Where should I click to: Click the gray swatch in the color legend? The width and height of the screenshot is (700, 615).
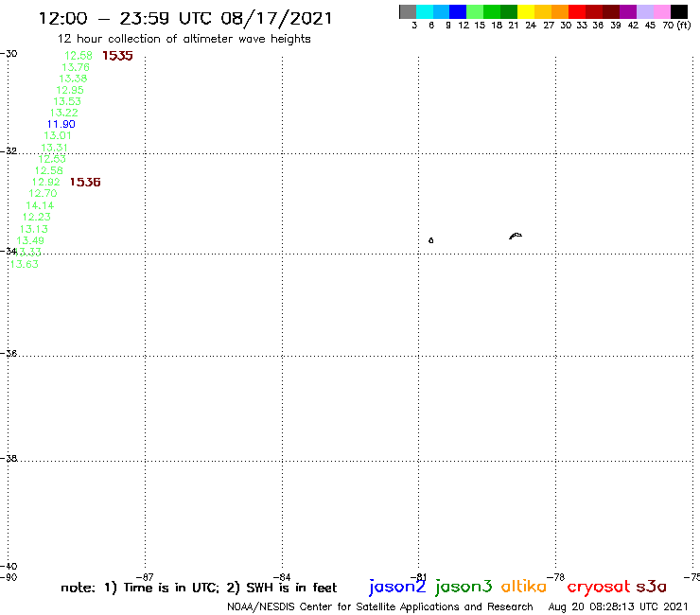pyautogui.click(x=408, y=11)
